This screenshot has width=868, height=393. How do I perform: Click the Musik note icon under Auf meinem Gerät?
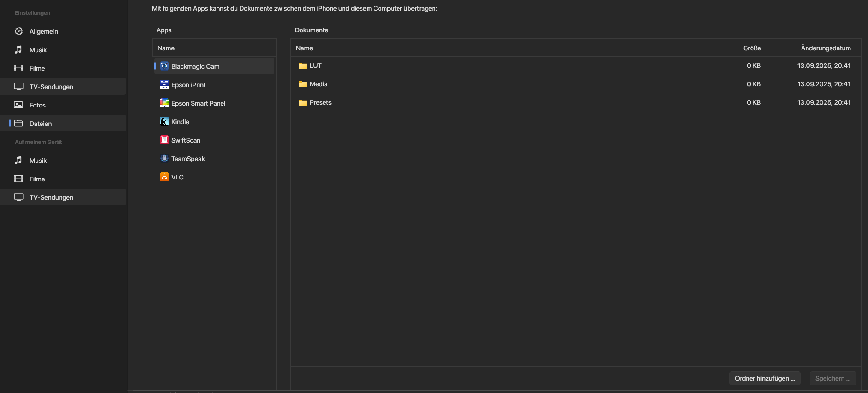click(x=18, y=161)
